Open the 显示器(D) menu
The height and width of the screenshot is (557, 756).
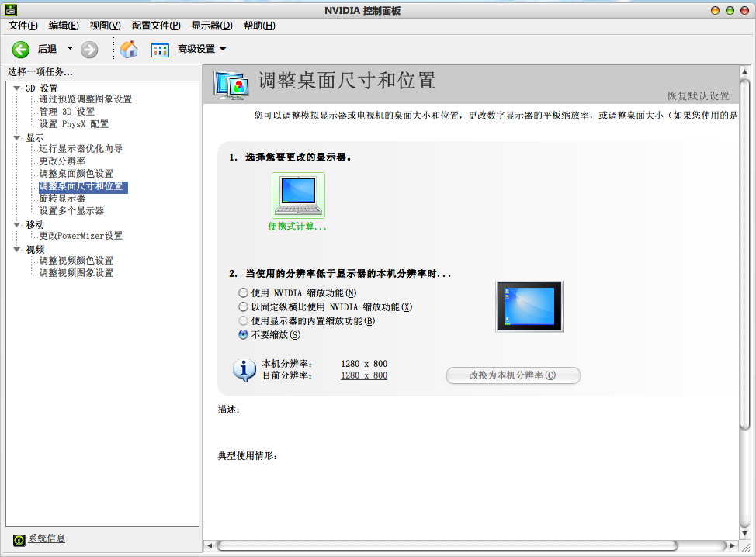click(212, 26)
